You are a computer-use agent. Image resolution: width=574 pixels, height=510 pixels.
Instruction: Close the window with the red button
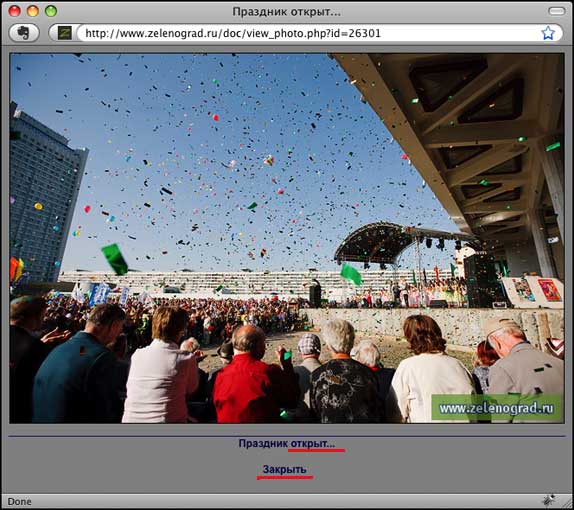point(14,11)
